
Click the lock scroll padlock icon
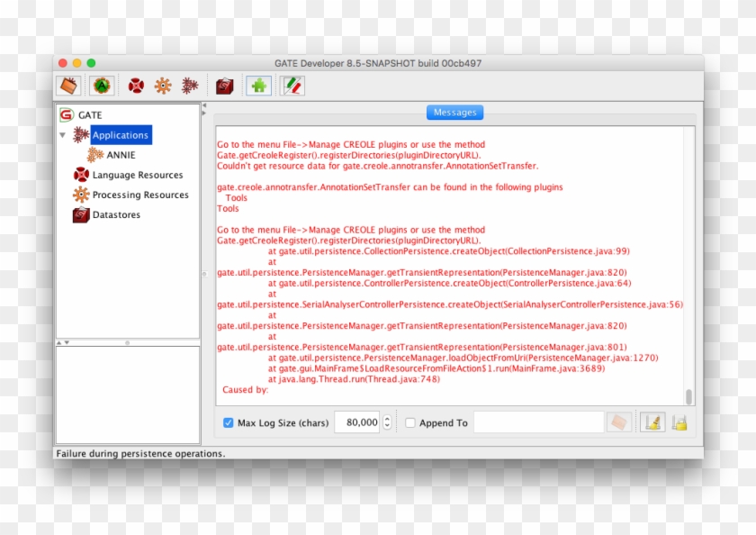pyautogui.click(x=679, y=423)
